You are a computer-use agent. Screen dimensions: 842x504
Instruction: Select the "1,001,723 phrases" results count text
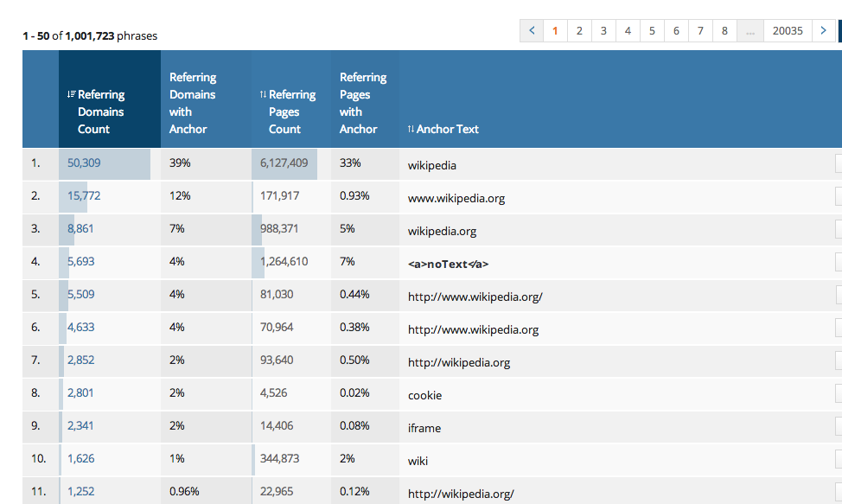click(112, 36)
